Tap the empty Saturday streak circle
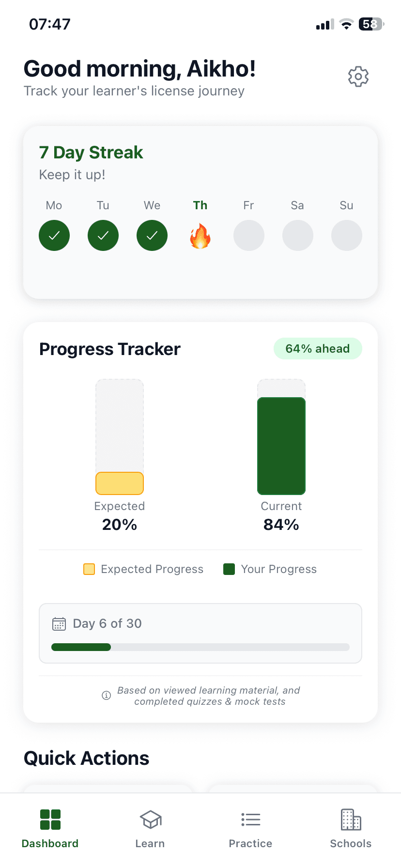The height and width of the screenshot is (868, 401). click(x=298, y=235)
